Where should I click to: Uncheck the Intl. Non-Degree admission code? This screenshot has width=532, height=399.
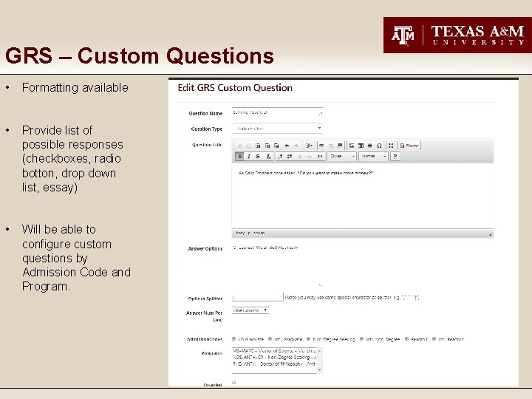pos(361,338)
